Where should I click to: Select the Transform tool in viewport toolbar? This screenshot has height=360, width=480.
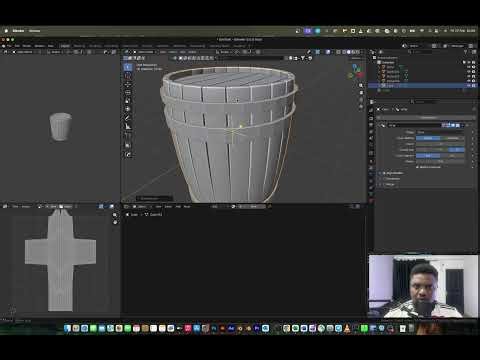click(x=128, y=109)
